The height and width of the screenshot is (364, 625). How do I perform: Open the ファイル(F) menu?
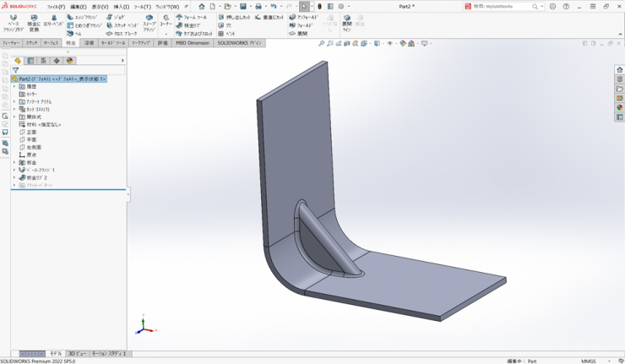[x=56, y=7]
